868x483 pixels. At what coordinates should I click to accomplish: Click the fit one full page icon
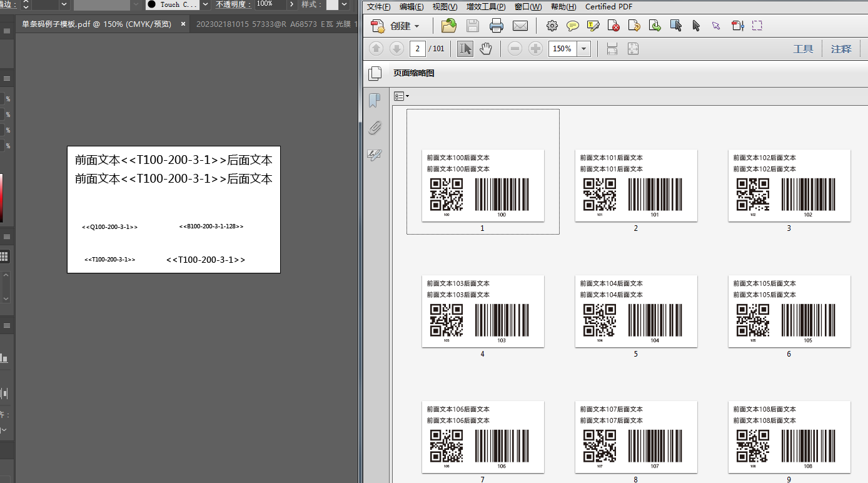(x=633, y=49)
